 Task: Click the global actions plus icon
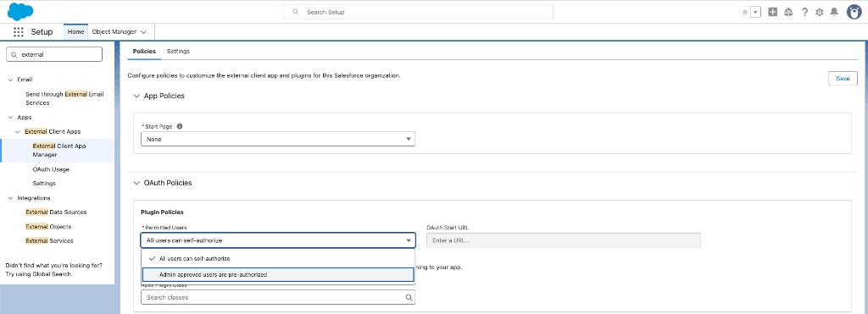pos(773,12)
